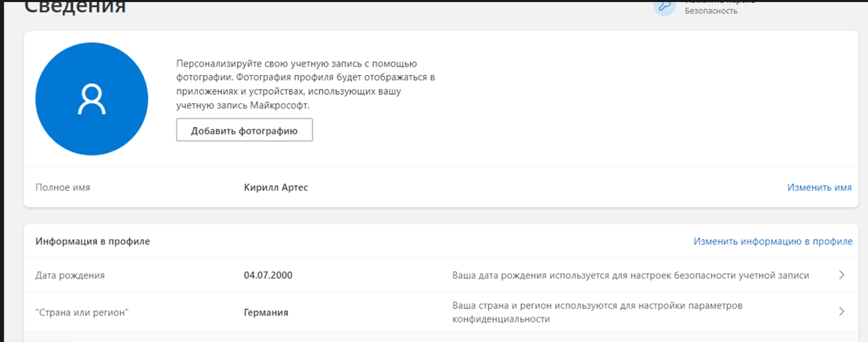Viewport: 868px width, 342px height.
Task: Click the profile photo personalization paragraph
Action: point(306,85)
